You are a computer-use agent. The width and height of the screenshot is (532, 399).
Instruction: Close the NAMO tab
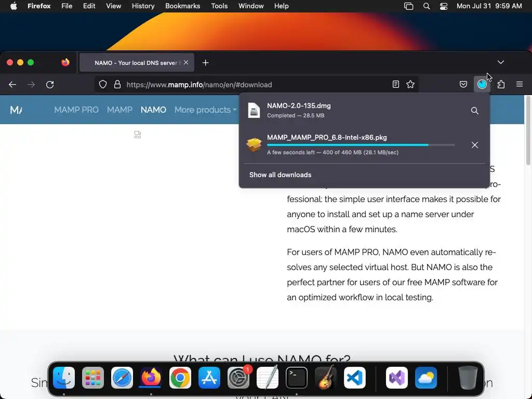(186, 62)
